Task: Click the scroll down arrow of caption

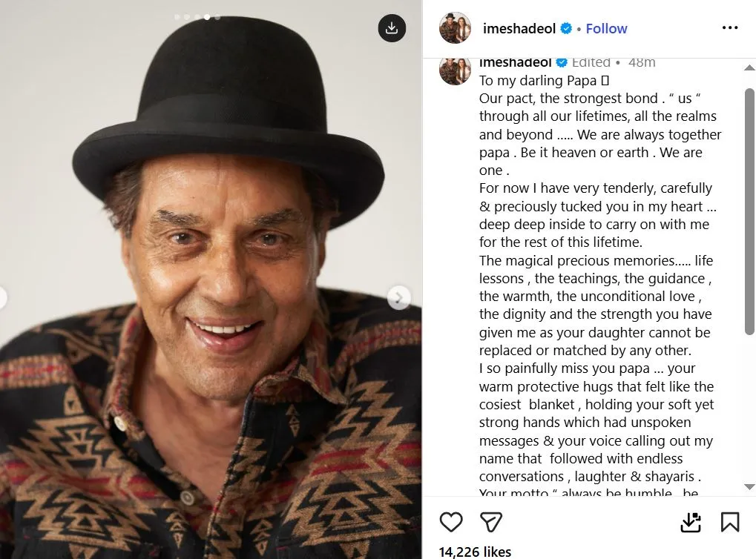Action: click(749, 486)
